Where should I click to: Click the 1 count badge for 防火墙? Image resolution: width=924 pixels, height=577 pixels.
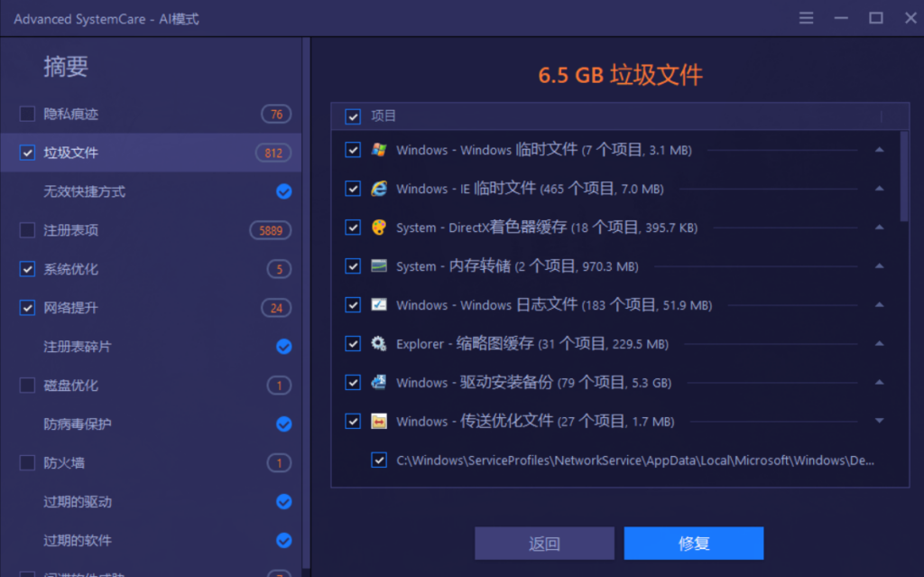(280, 463)
